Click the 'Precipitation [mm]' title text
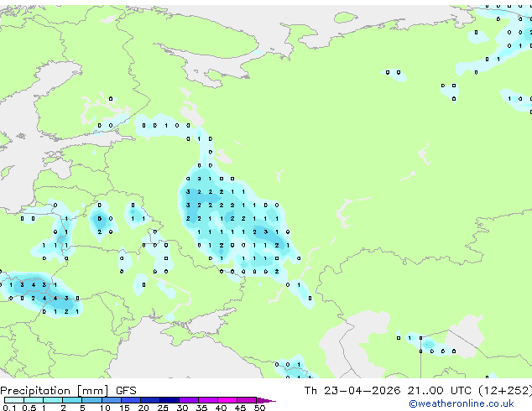Viewport: 532px width, 411px height. coord(55,391)
